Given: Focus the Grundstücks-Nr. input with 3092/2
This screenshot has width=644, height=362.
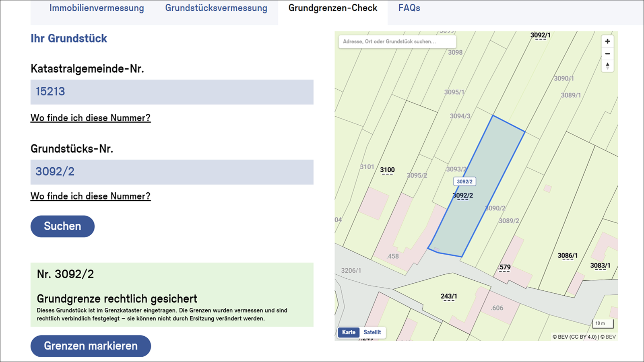Looking at the screenshot, I should point(172,172).
